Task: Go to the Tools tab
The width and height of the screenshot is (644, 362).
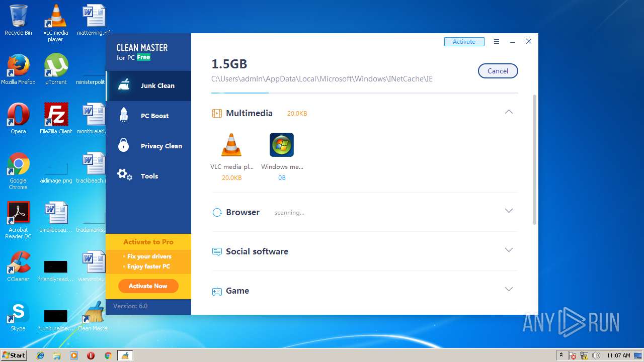Action: click(x=148, y=176)
